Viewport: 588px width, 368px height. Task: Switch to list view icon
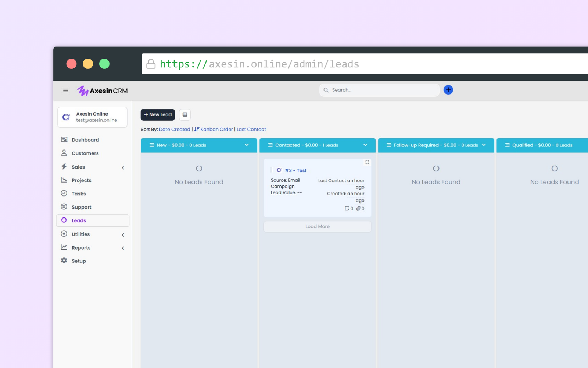coord(185,115)
